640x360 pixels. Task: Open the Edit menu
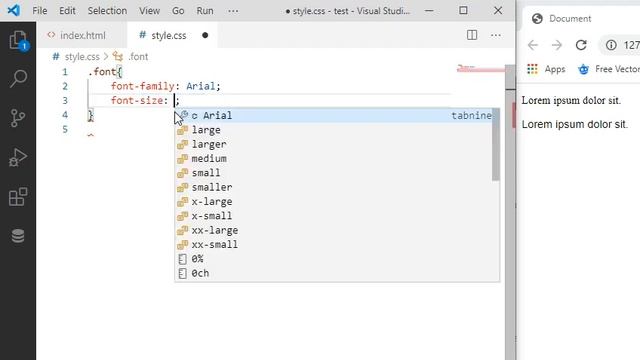[67, 11]
